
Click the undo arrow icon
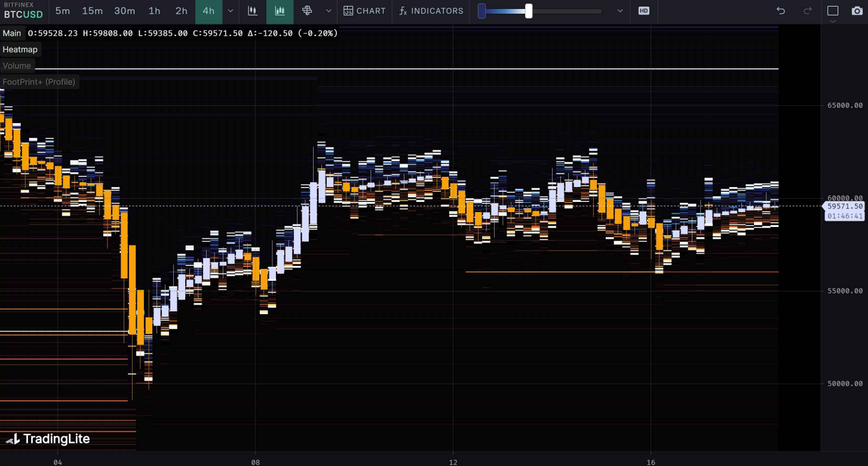(x=781, y=11)
